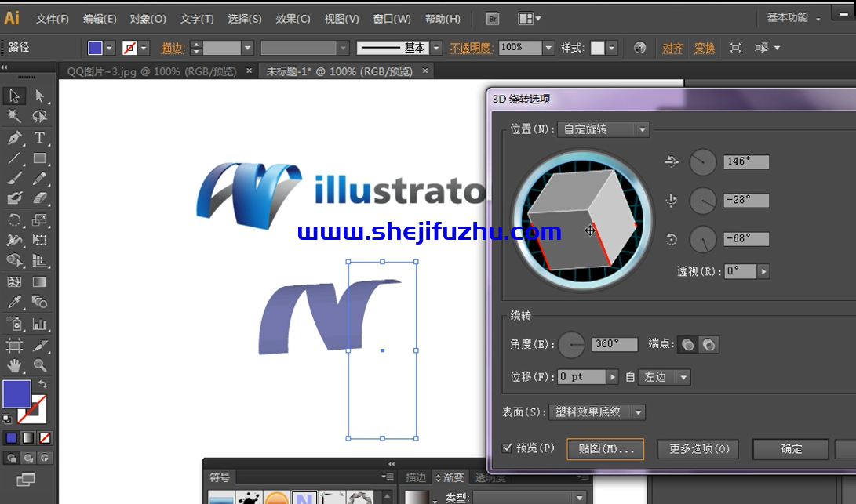Select the Symbol Sprayer tool
856x504 pixels.
click(x=14, y=324)
